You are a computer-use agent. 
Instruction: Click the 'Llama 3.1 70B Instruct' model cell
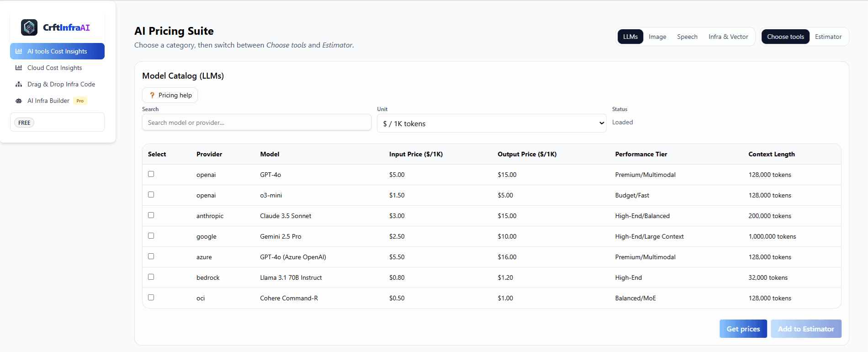click(x=291, y=277)
